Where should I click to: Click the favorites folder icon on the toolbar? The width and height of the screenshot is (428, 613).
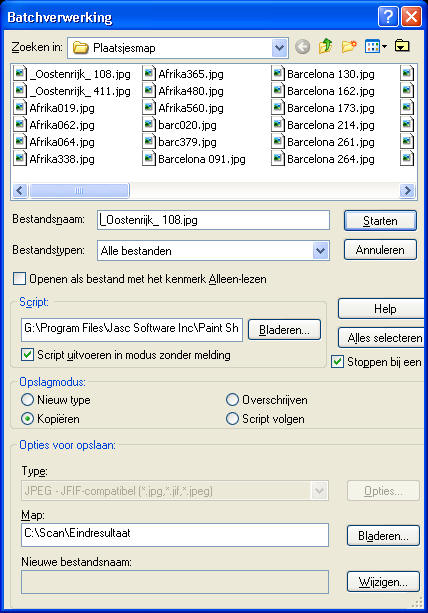pyautogui.click(x=402, y=47)
